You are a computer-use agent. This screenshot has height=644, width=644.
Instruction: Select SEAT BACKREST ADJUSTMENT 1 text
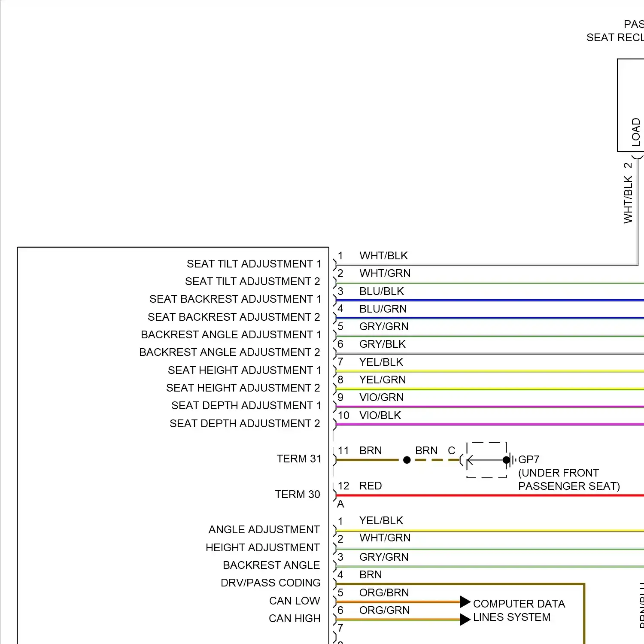click(235, 299)
